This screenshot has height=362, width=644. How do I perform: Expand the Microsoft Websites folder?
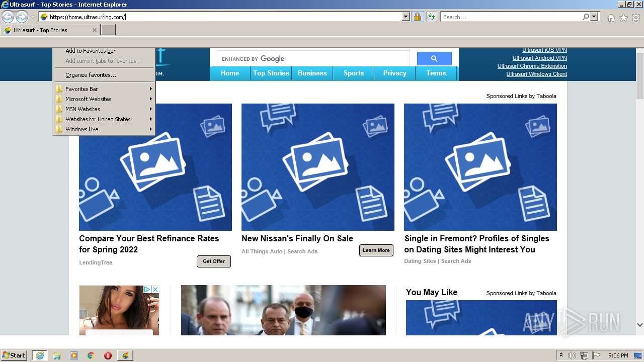coord(104,99)
